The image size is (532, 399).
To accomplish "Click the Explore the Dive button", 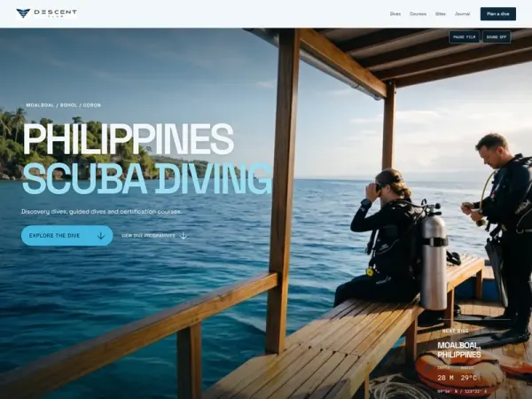I will point(66,236).
